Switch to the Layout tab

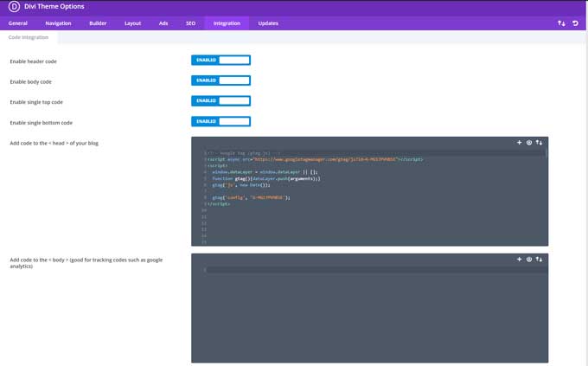click(x=133, y=23)
